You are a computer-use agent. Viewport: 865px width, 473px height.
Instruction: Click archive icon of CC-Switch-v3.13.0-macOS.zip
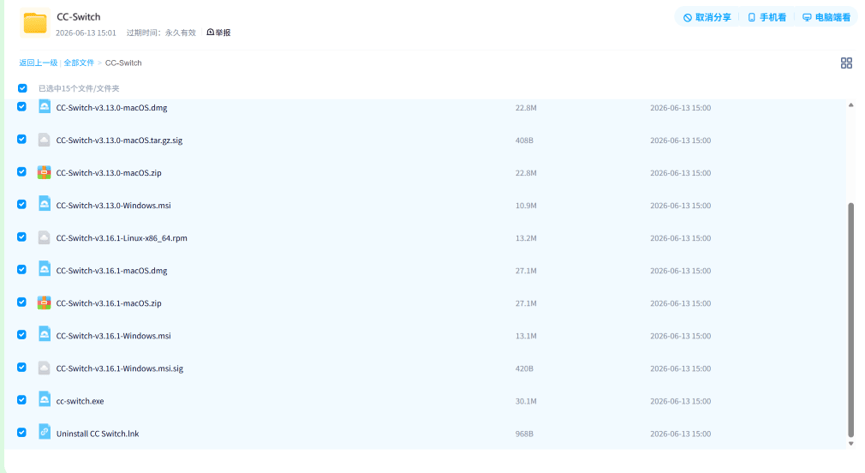(44, 172)
